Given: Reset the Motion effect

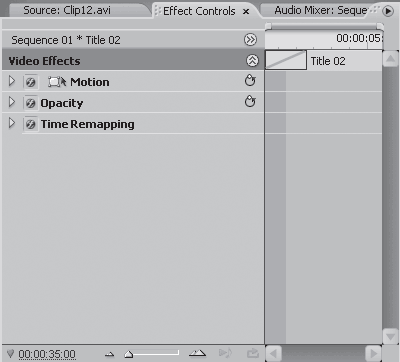Looking at the screenshot, I should pos(250,81).
